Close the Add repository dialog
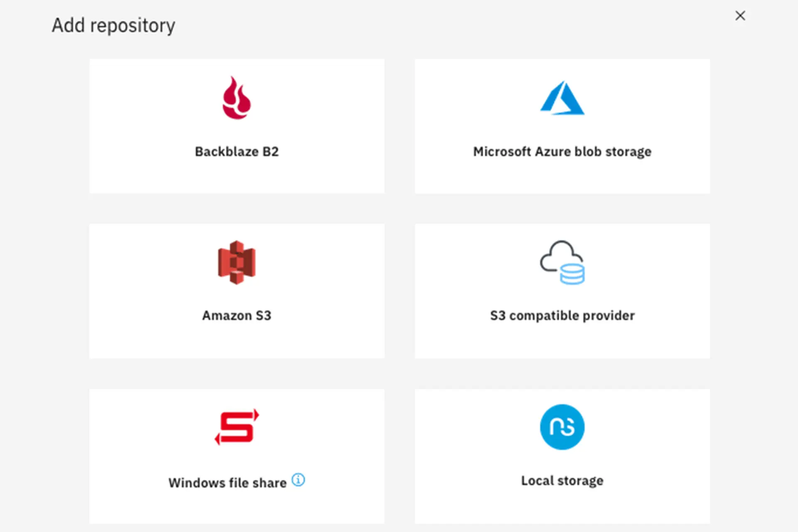The image size is (798, 532). click(740, 16)
